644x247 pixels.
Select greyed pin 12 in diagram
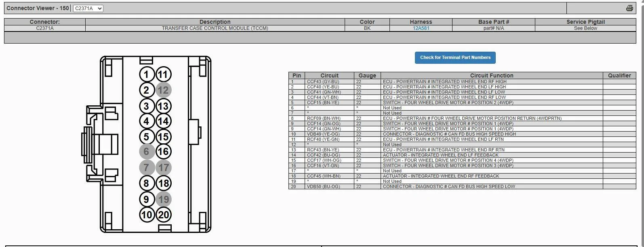click(163, 90)
